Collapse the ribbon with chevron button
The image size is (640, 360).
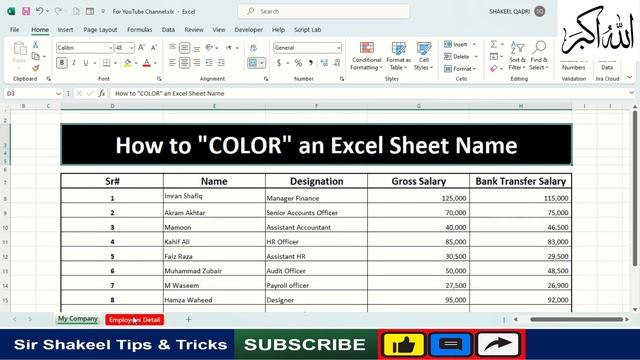(x=630, y=77)
